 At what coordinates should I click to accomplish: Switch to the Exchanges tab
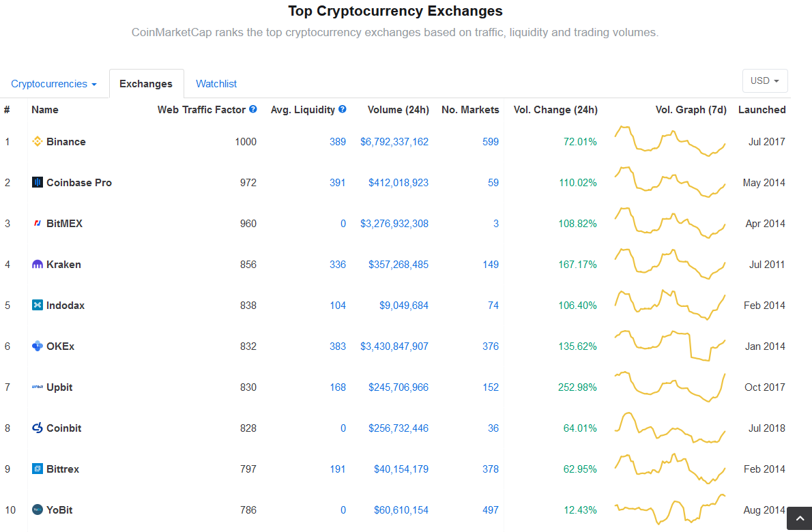coord(146,84)
